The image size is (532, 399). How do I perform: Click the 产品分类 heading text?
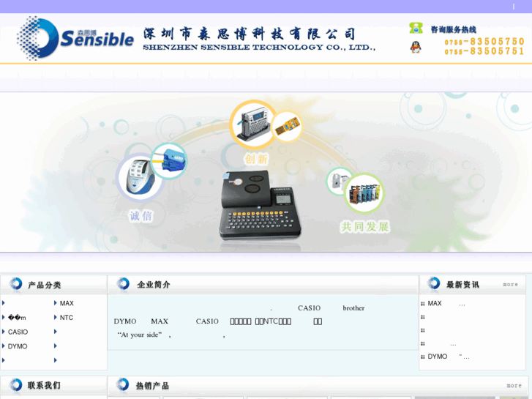(45, 285)
